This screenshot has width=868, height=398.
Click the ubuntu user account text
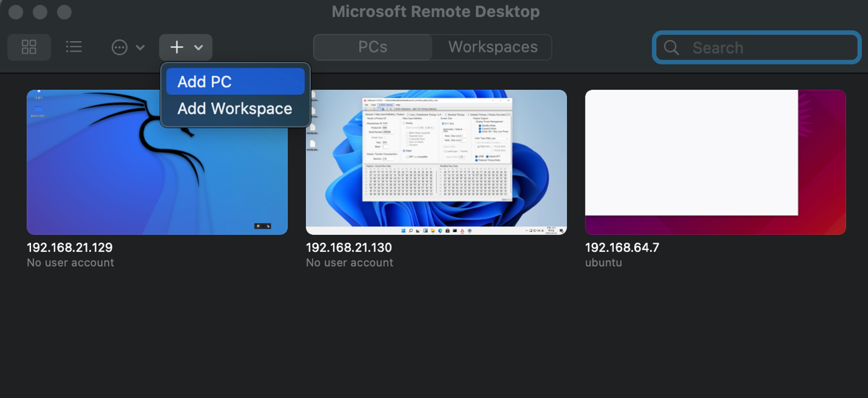(604, 263)
